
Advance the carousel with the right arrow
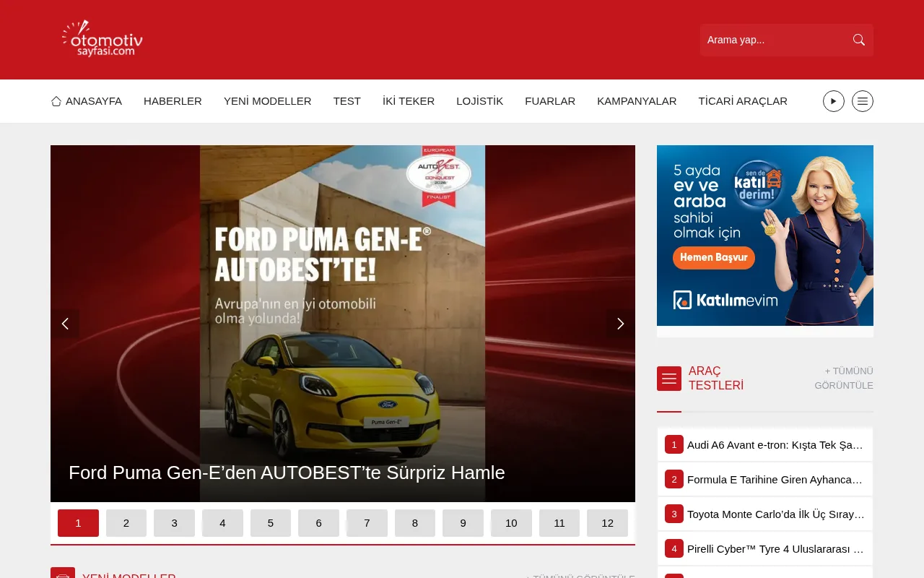620,324
